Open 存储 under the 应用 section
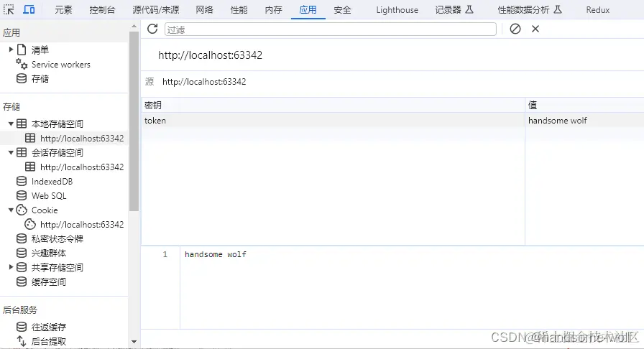Viewport: 644px width, 349px height. pyautogui.click(x=40, y=79)
